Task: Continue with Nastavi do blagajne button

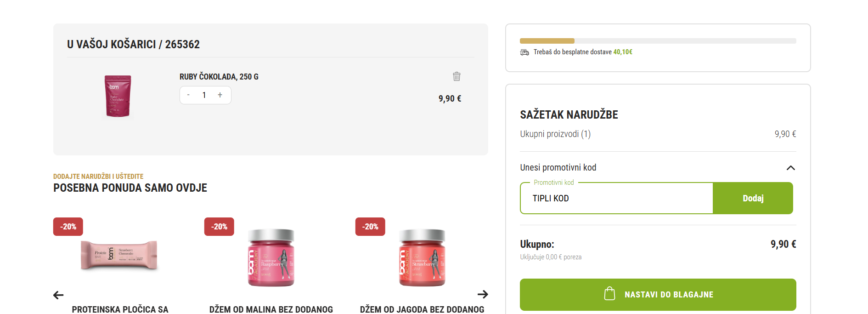Action: (658, 295)
